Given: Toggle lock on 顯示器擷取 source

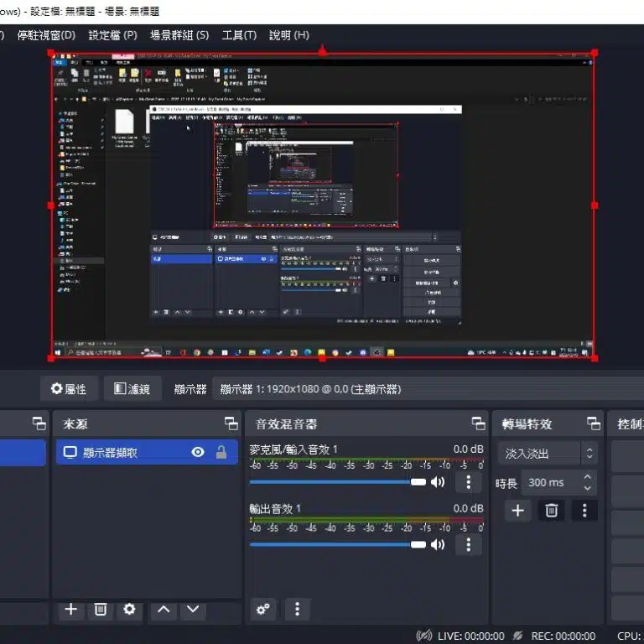Looking at the screenshot, I should point(221,453).
